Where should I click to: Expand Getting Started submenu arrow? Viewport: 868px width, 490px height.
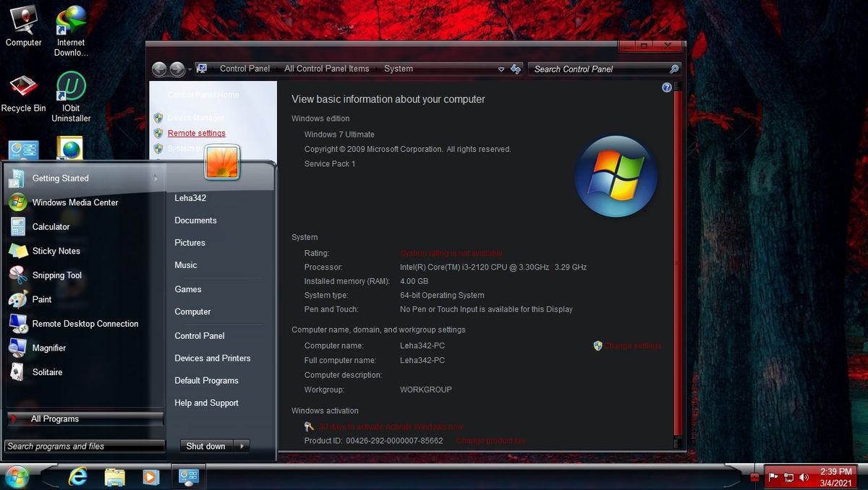(x=156, y=179)
